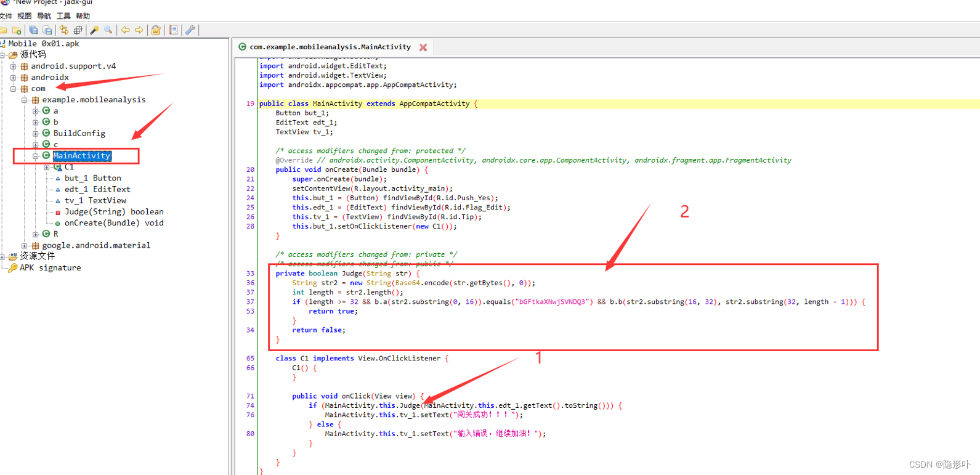Screen dimensions: 980x475
Task: Click the Export as gradle project icon
Action: click(47, 30)
